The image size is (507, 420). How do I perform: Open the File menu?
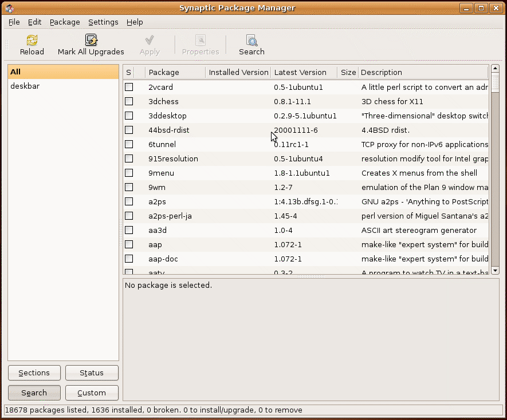click(x=14, y=22)
